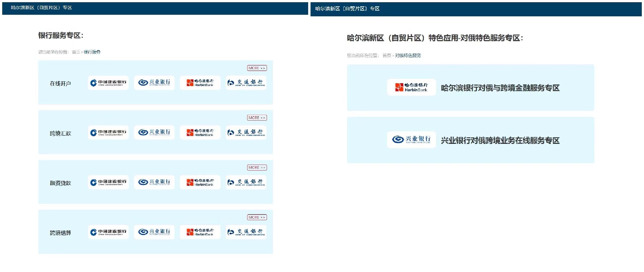This screenshot has height=272, width=644.
Task: Choose China Construction Bank in 跨境结算 row
Action: (108, 232)
